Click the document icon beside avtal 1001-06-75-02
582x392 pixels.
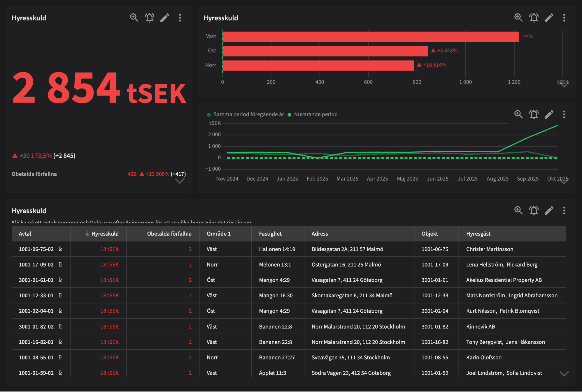pyautogui.click(x=60, y=249)
